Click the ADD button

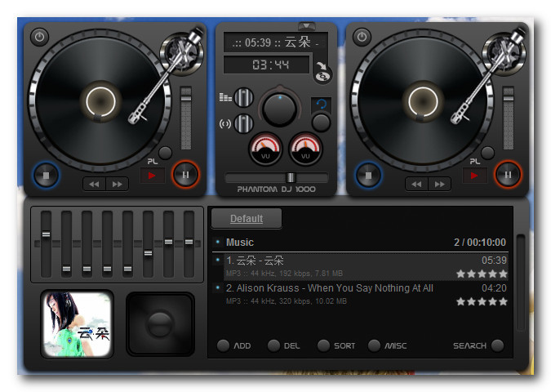234,345
